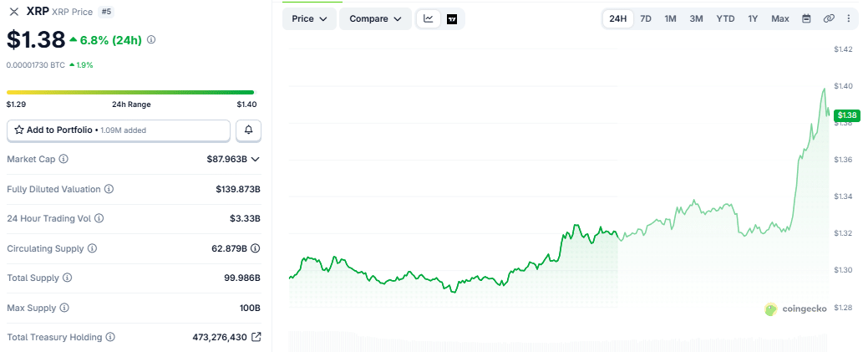The image size is (868, 352).
Task: Switch to TradingView chart icon
Action: [452, 19]
